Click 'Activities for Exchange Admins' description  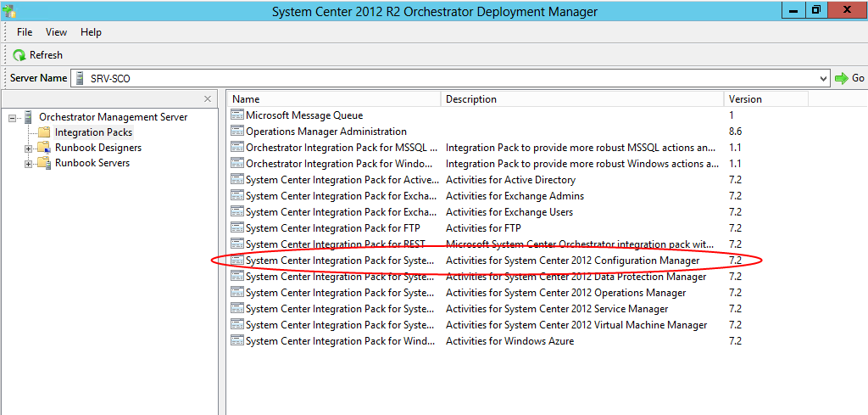515,195
